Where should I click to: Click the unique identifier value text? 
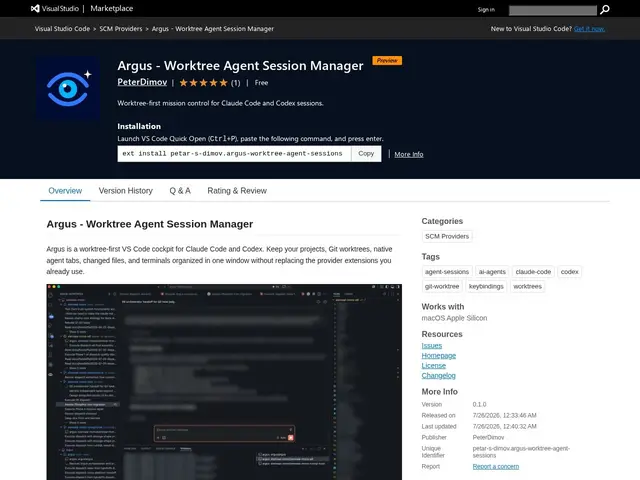[521, 452]
